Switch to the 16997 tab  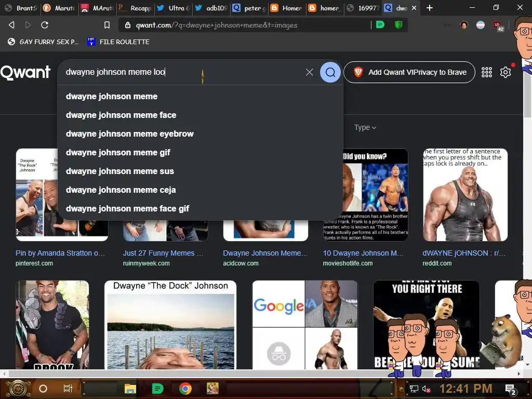click(x=363, y=8)
